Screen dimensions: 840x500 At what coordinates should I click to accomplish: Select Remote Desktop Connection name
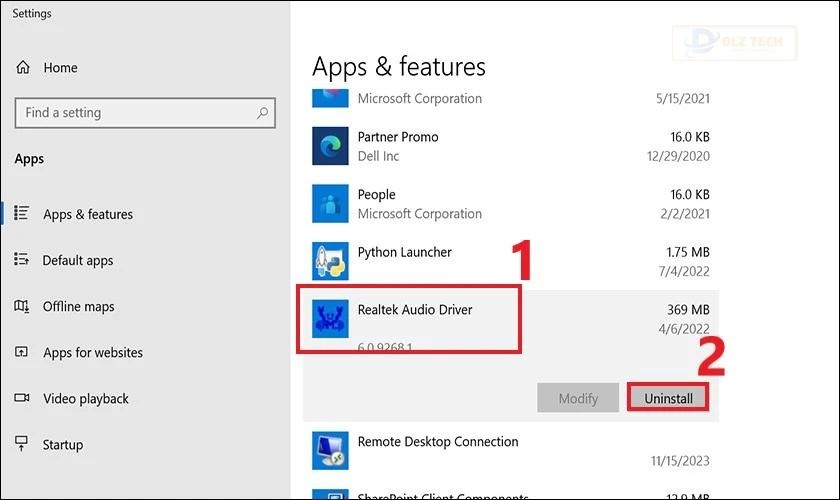pos(438,442)
